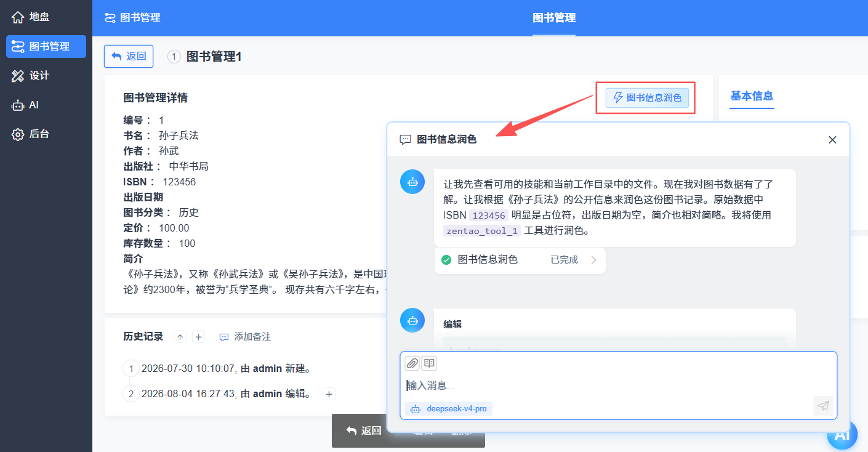Screen dimensions: 868x452
Task: Click the ISBN value 123456 in book details
Action: 179,182
